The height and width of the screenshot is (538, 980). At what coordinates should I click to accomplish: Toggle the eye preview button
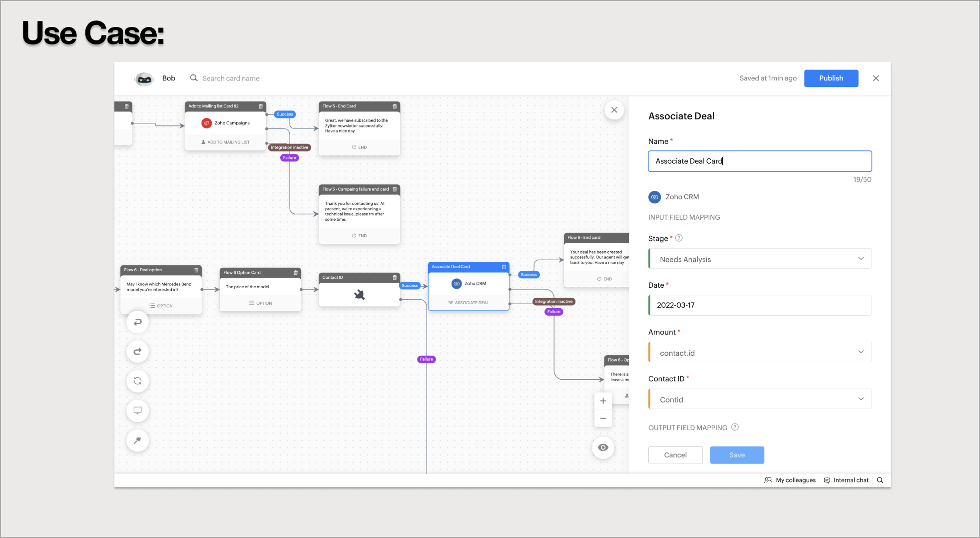point(603,448)
